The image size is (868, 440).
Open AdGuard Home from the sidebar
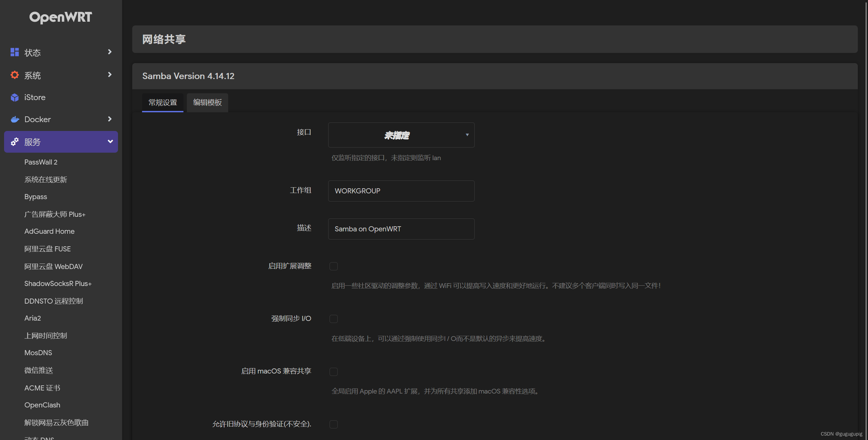[x=50, y=231]
